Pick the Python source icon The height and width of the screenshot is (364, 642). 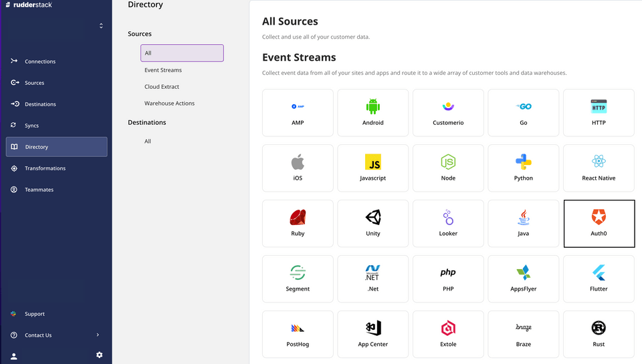(x=523, y=162)
